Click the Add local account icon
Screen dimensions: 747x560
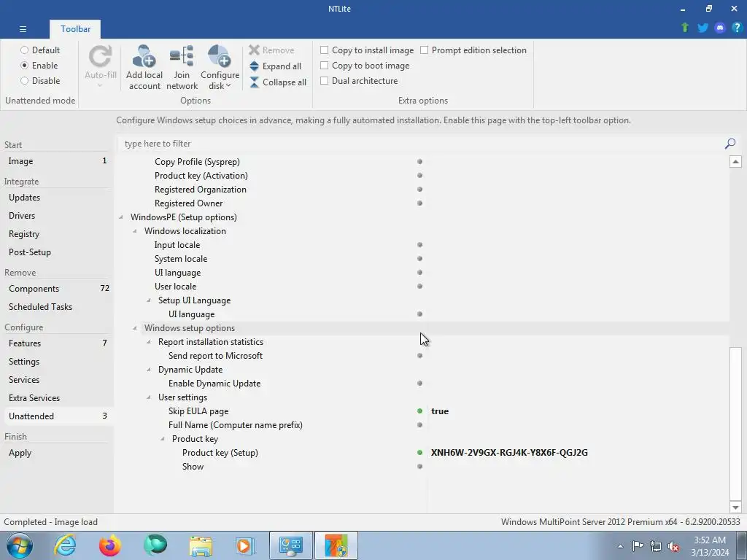tap(144, 56)
